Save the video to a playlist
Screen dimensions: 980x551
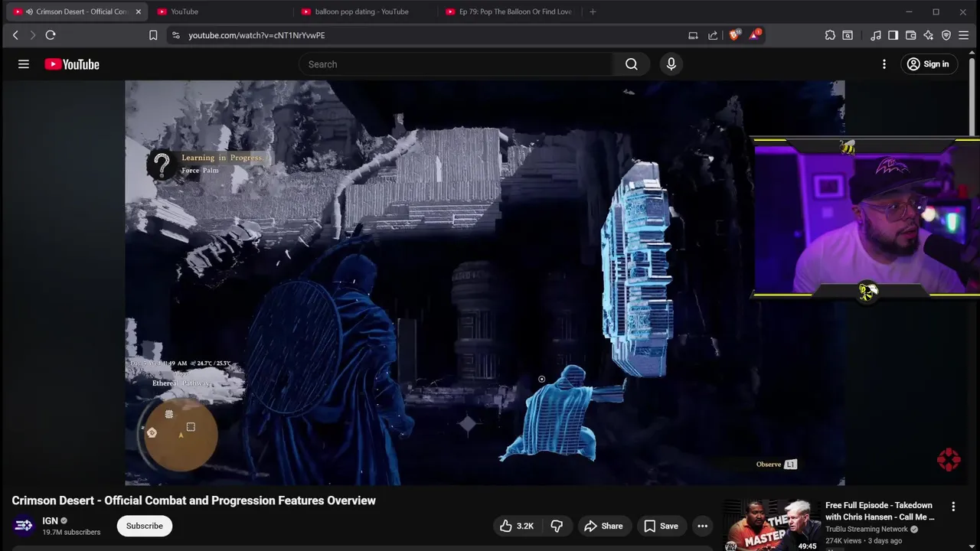click(661, 526)
